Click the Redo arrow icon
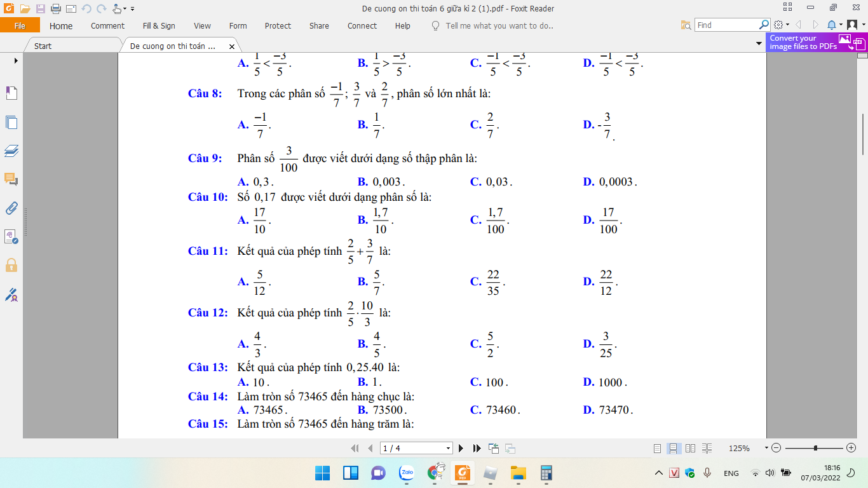Screen dimensions: 868x488 coord(101,9)
